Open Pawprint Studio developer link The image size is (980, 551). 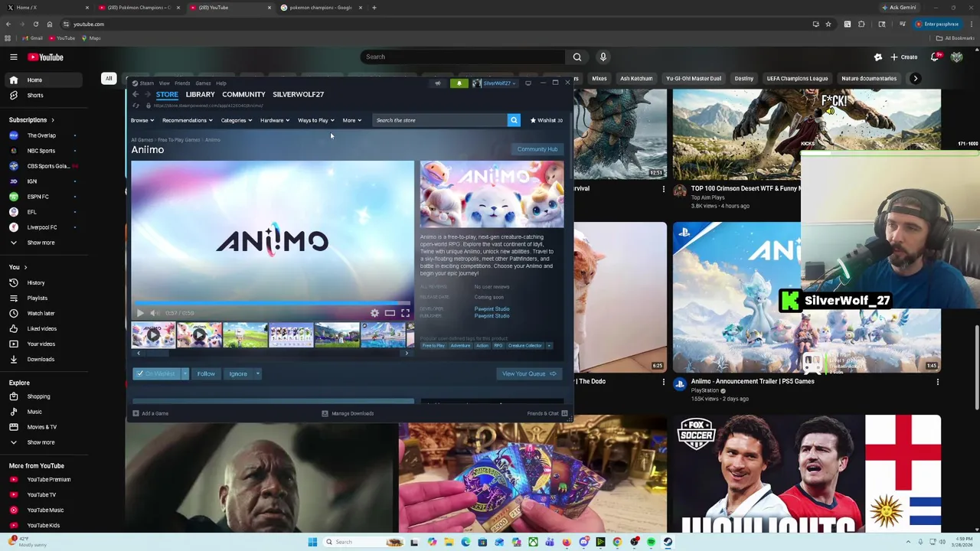492,308
